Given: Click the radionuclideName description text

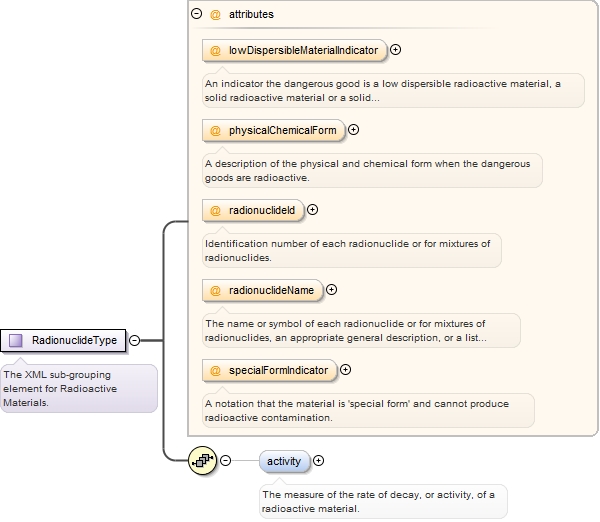Looking at the screenshot, I should [346, 331].
